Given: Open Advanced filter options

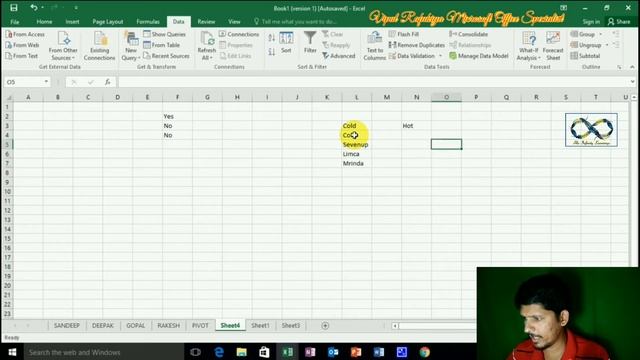Looking at the screenshot, I should coord(339,56).
